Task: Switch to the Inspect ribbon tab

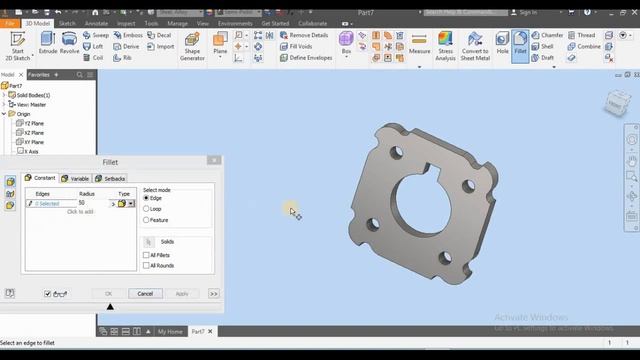Action: (126, 24)
